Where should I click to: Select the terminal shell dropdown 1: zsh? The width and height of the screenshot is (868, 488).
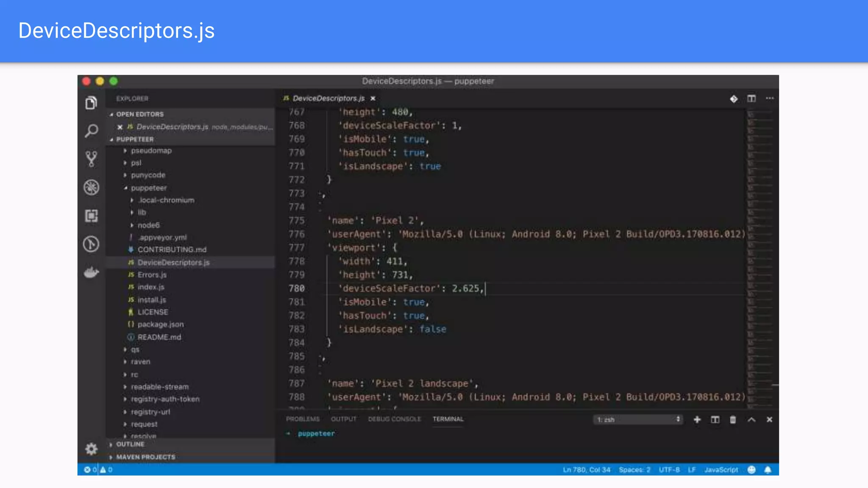click(638, 419)
